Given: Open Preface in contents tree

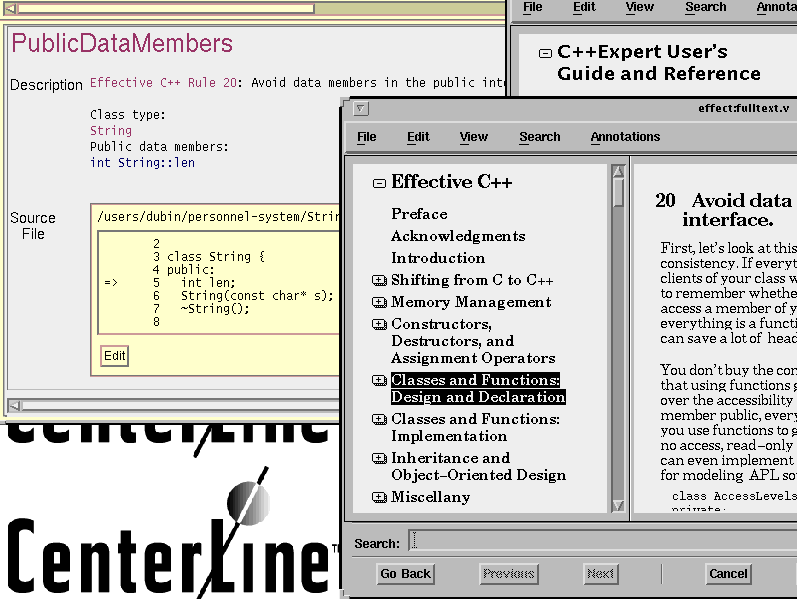Looking at the screenshot, I should 419,214.
